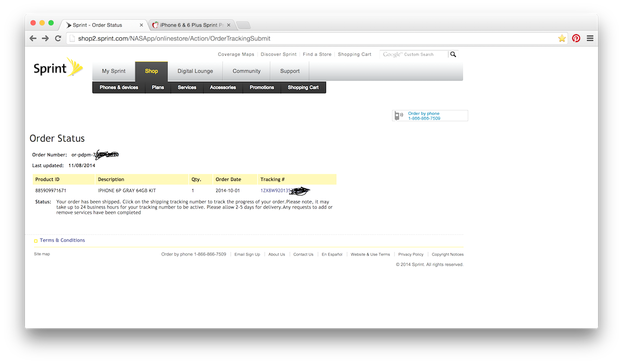
Task: Bookmark this page with the star icon
Action: pyautogui.click(x=562, y=38)
